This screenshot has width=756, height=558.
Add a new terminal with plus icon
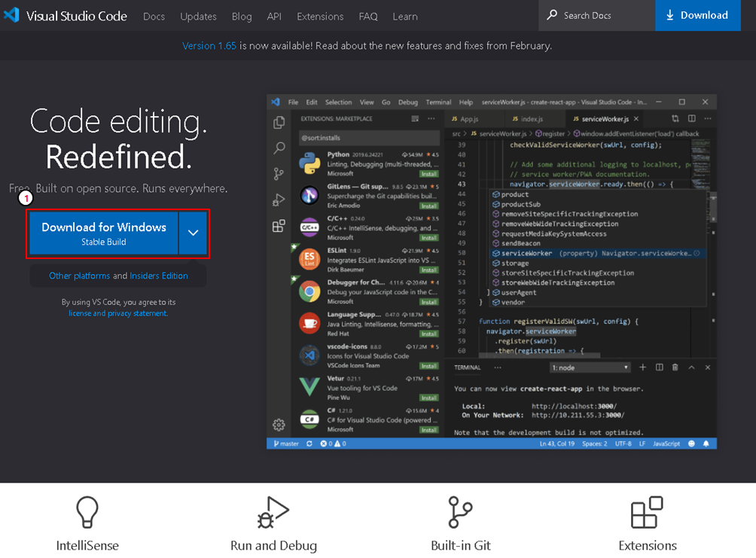643,367
